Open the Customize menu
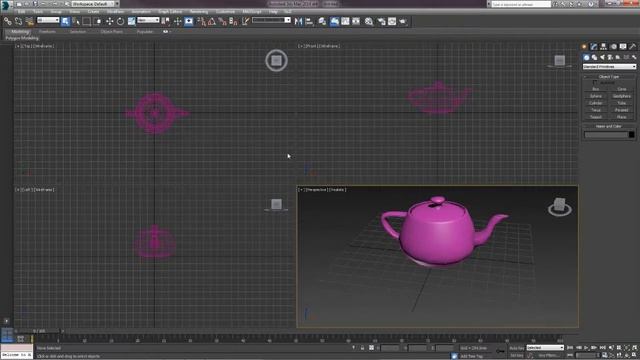 tap(225, 12)
